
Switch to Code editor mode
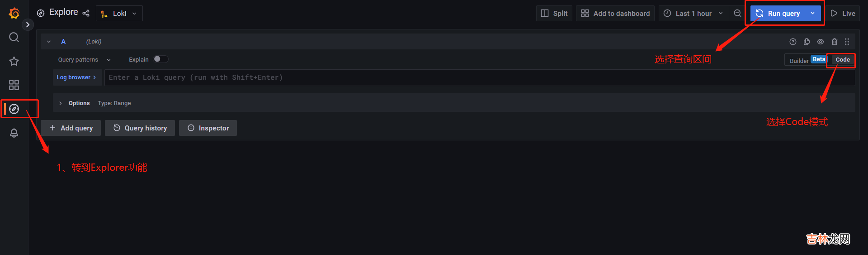(x=843, y=60)
